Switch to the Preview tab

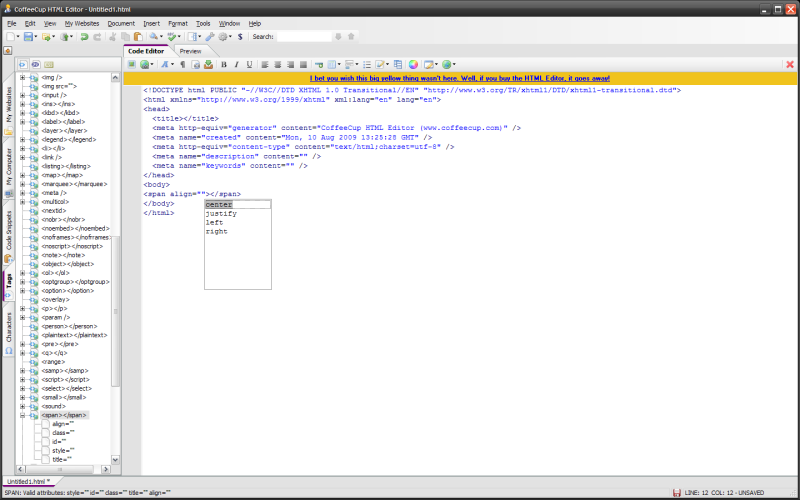[x=191, y=51]
